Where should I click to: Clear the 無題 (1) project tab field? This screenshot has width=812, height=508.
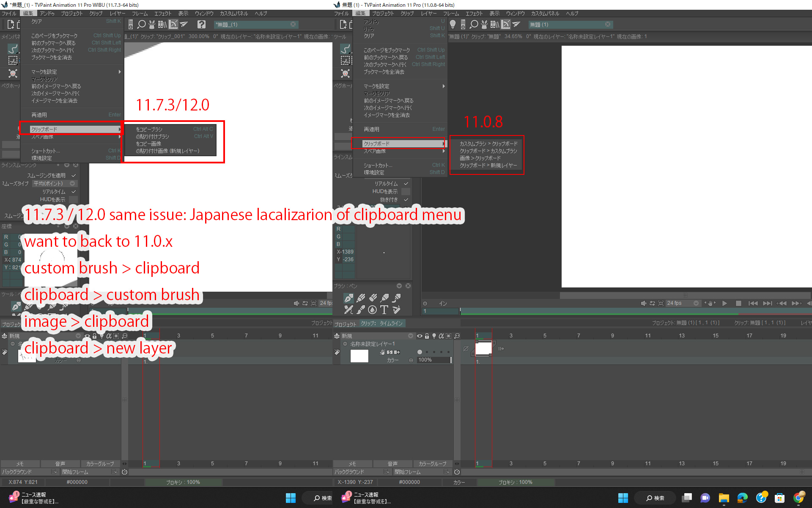click(x=608, y=24)
